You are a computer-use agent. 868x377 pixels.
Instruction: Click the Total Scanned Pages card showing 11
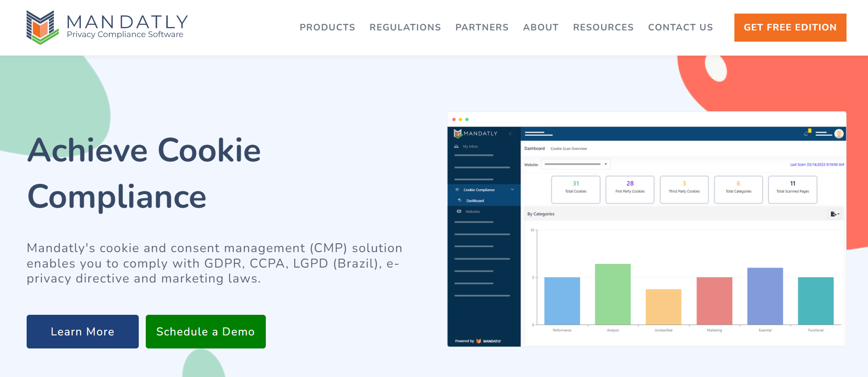tap(793, 189)
